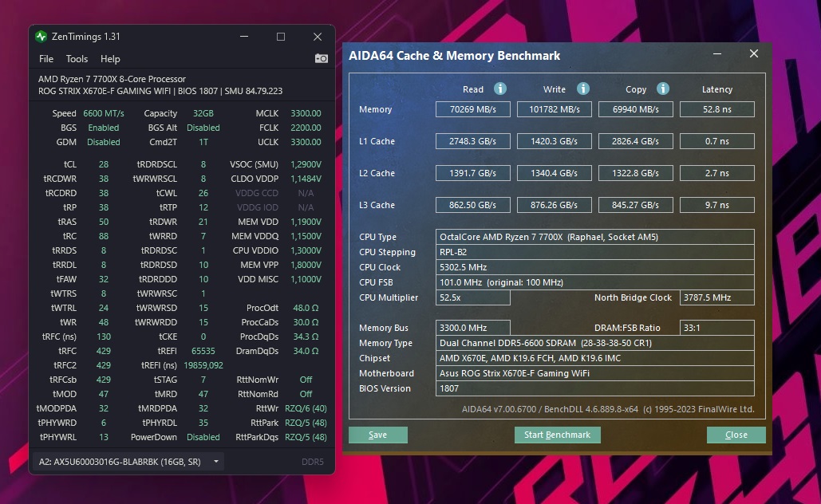
Task: Select L2 Cache Read 1391.7 GB/s field
Action: point(473,173)
